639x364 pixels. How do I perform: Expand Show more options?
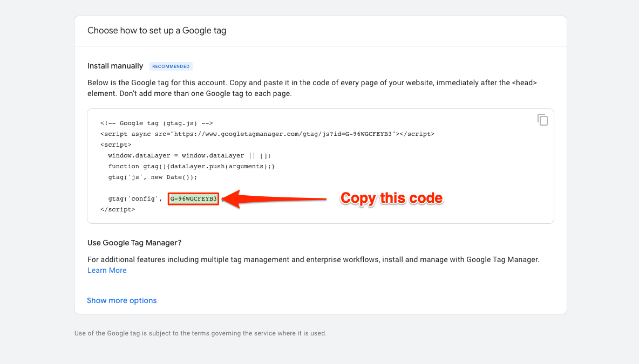pos(121,300)
